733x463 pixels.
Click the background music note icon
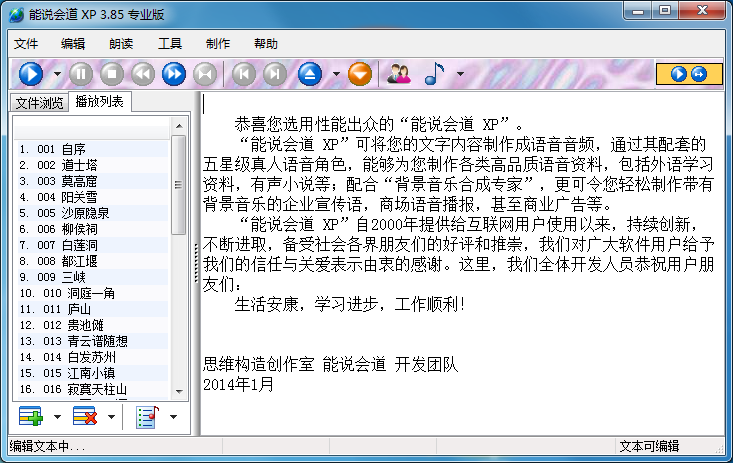434,74
